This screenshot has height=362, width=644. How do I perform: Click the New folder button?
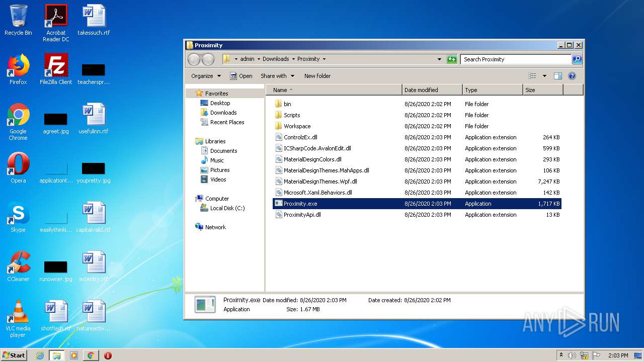click(317, 76)
